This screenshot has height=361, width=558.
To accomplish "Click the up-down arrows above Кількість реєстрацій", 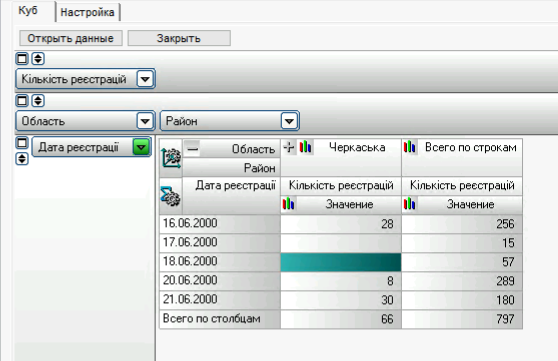I will click(38, 58).
